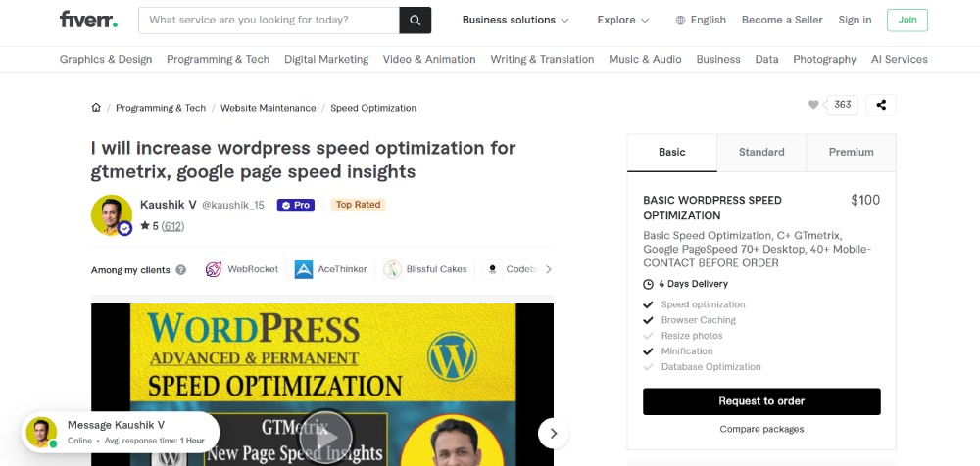Click avatar in message Kaushik popup
The image size is (980, 466).
pyautogui.click(x=41, y=433)
